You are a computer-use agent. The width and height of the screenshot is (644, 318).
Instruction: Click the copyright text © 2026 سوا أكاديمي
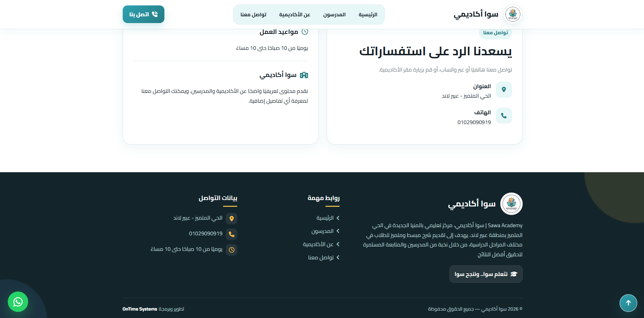(475, 309)
